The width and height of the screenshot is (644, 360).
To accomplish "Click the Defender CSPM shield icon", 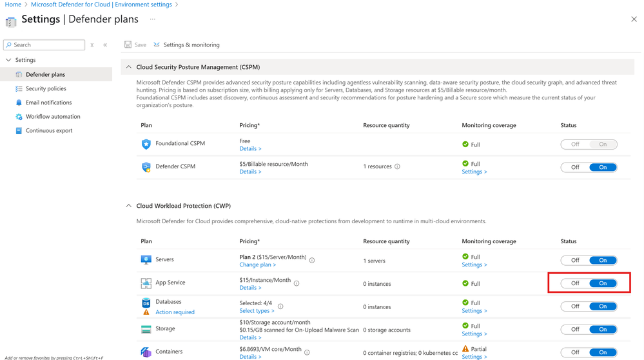I will tap(146, 167).
